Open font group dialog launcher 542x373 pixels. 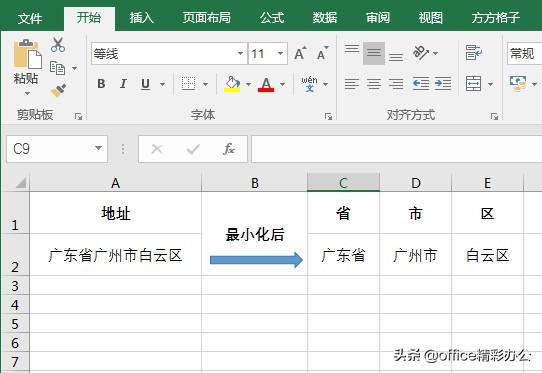328,117
